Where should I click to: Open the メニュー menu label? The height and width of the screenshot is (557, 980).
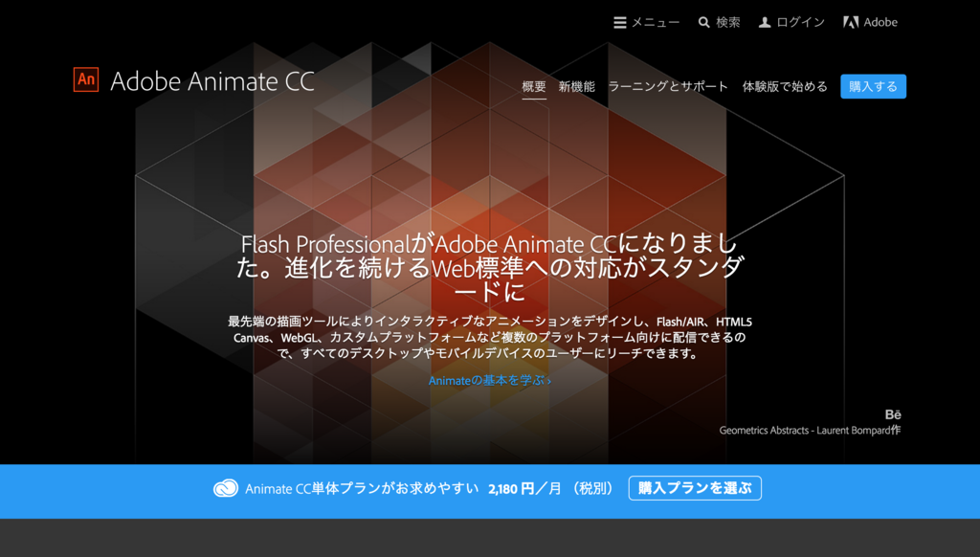point(656,23)
